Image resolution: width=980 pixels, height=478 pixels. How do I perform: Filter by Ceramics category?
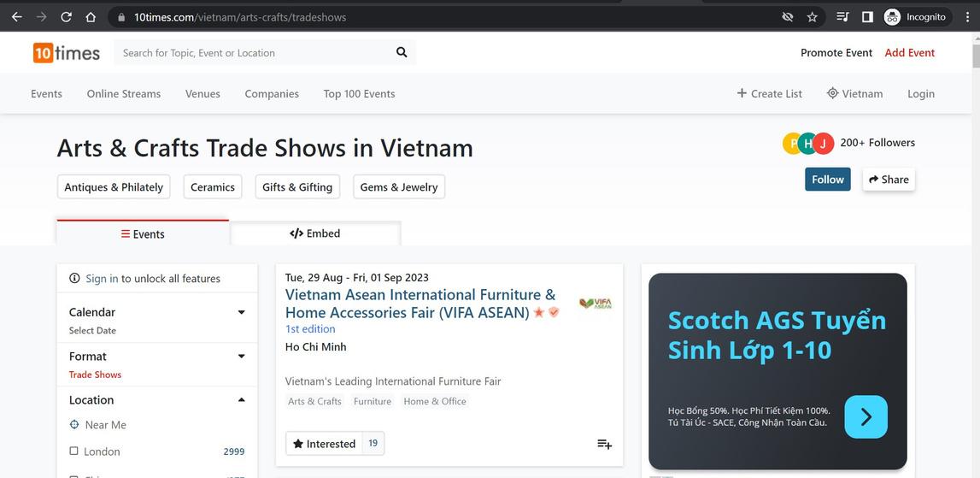[x=213, y=187]
